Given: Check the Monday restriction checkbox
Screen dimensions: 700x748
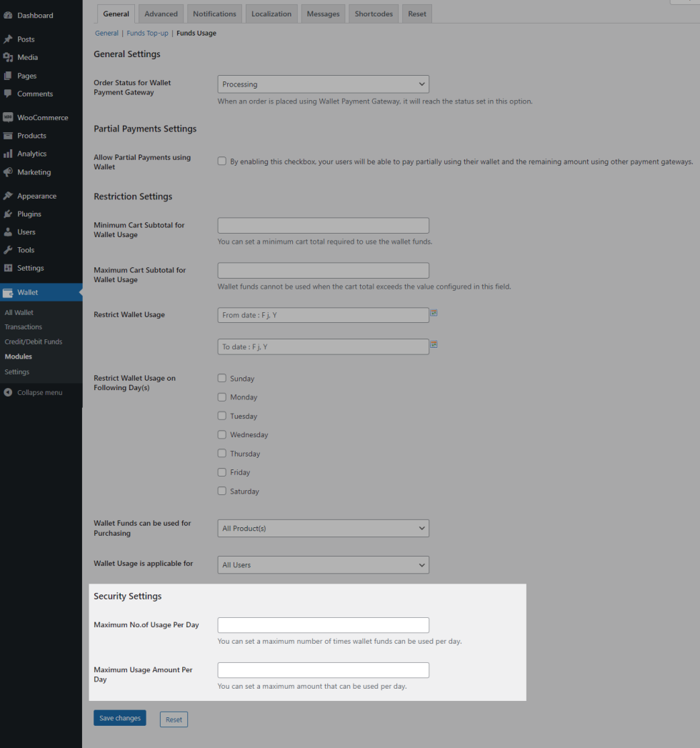Looking at the screenshot, I should [221, 397].
